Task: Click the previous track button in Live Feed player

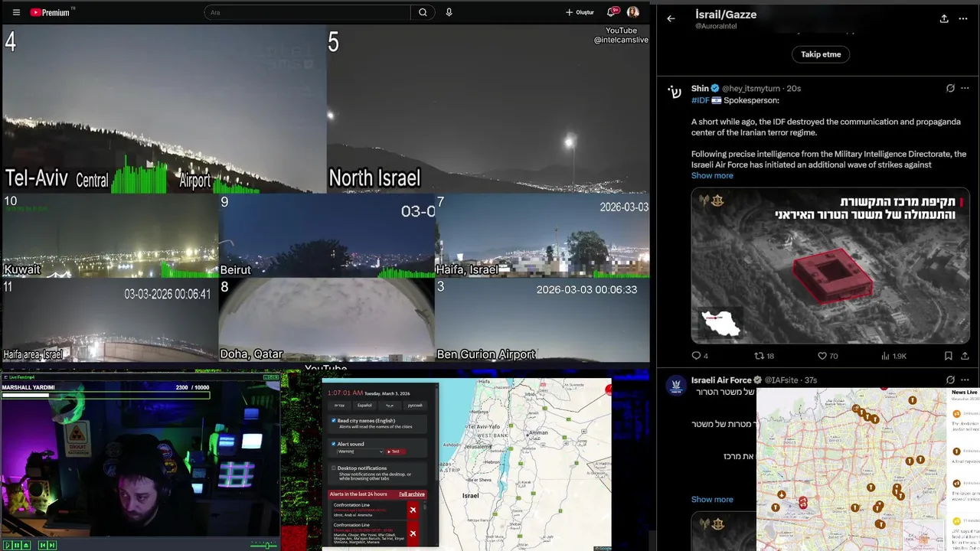Action: [43, 545]
